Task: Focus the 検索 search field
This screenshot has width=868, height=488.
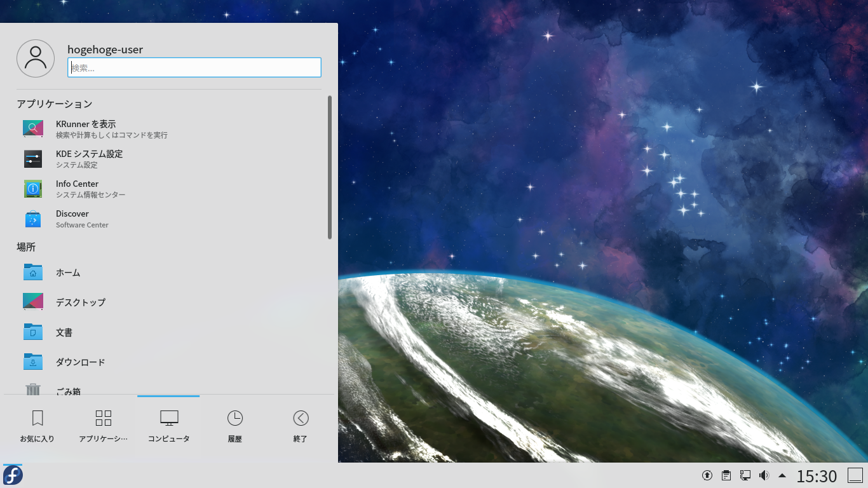Action: pyautogui.click(x=194, y=67)
